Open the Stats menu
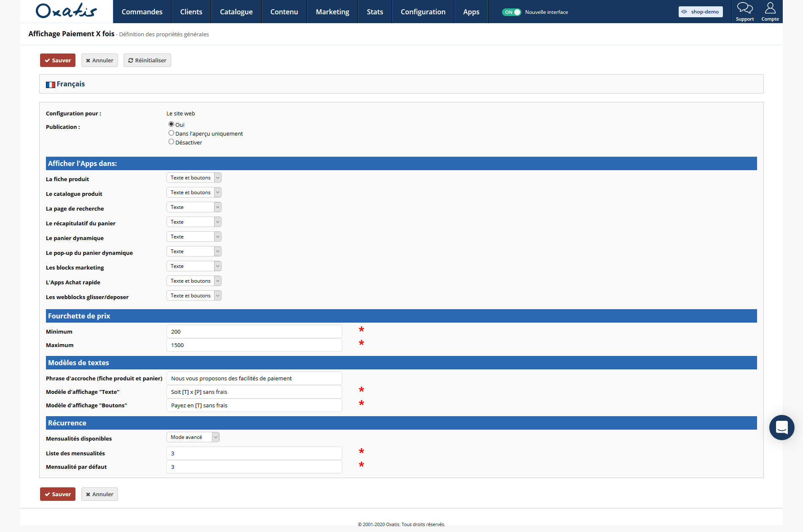This screenshot has width=803, height=532. (x=375, y=12)
